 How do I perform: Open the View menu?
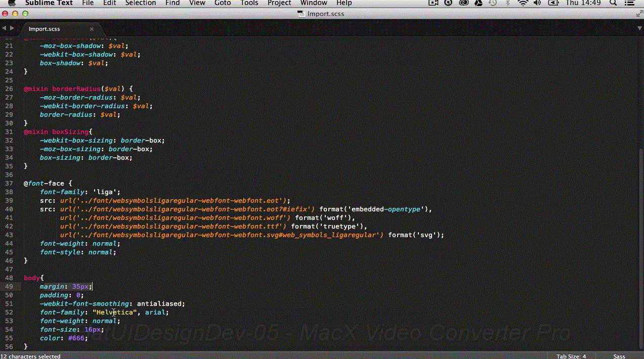pyautogui.click(x=197, y=3)
